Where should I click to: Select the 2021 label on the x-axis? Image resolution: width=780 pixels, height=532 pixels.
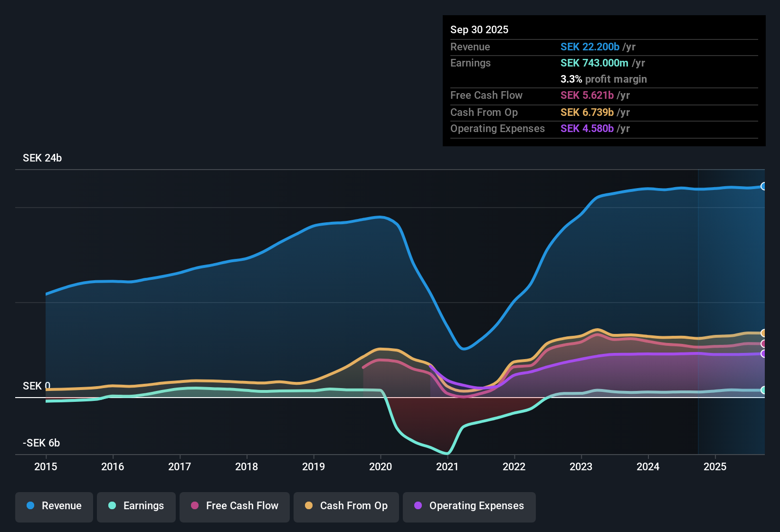(447, 467)
